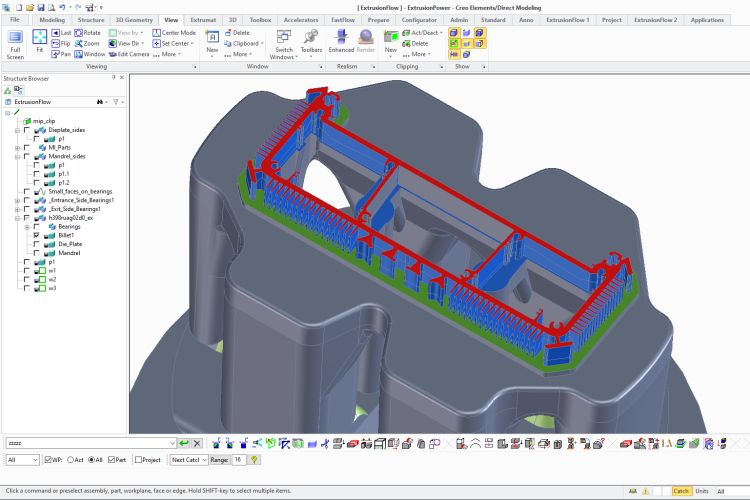This screenshot has height=500, width=750.
Task: Uncheck the Billet1 checkbox
Action: click(36, 235)
